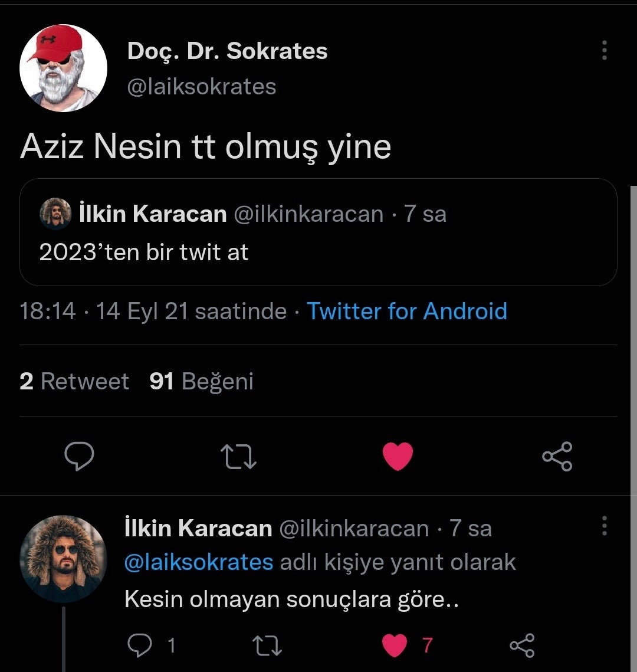Open İlkin Karacan's reply avatar

[x=64, y=559]
